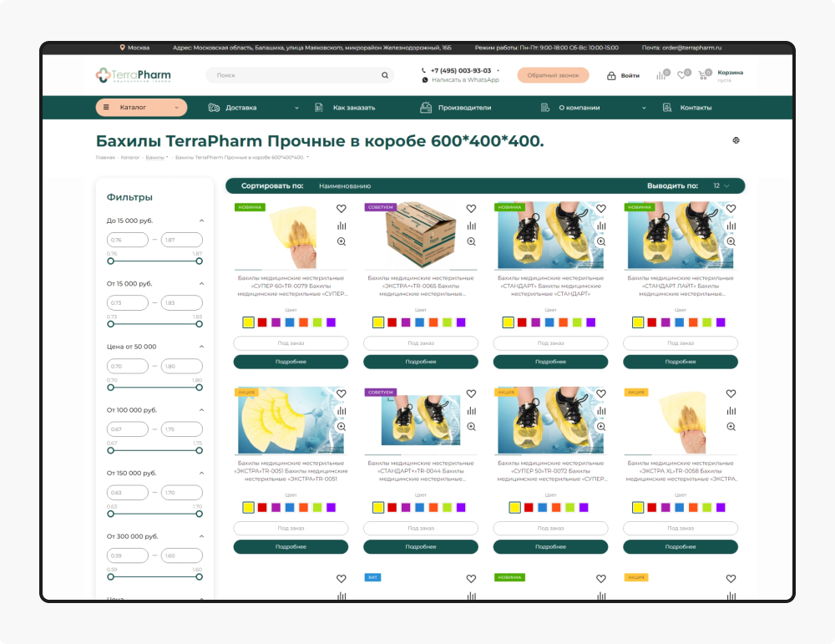835x644 pixels.
Task: Collapse the От 100 000 руб. filter
Action: (201, 410)
